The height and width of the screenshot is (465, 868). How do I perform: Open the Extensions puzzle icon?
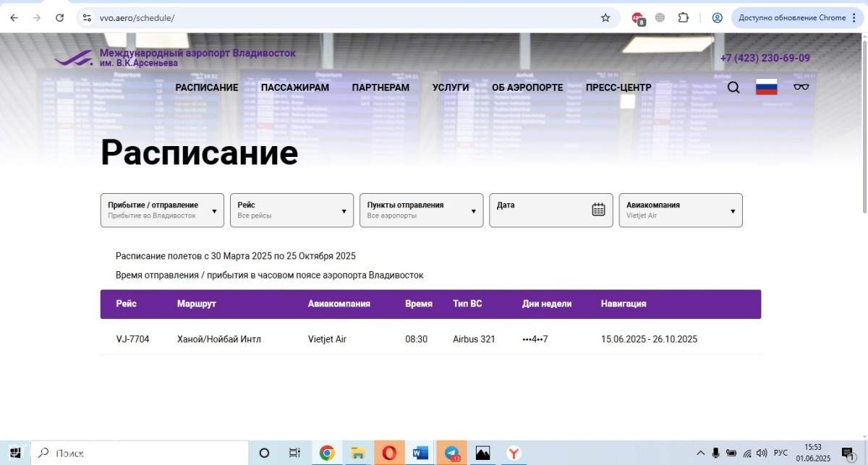point(683,18)
